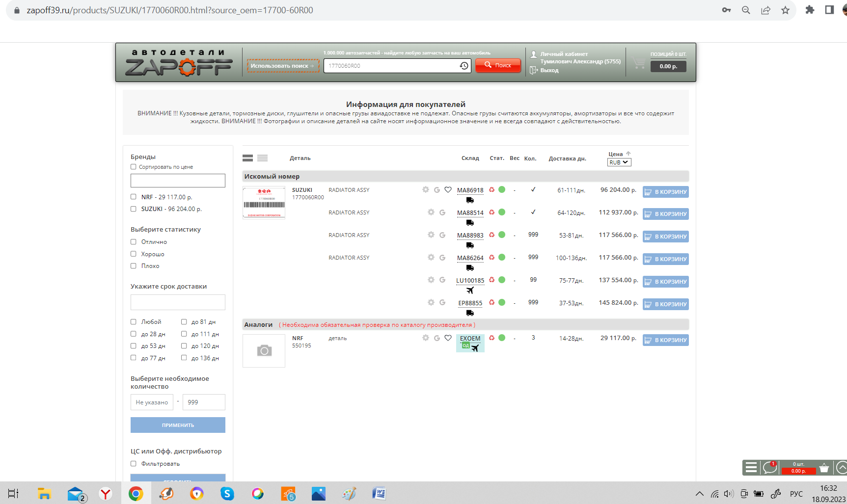Click the РУС language indicator
847x504 pixels.
pyautogui.click(x=796, y=494)
